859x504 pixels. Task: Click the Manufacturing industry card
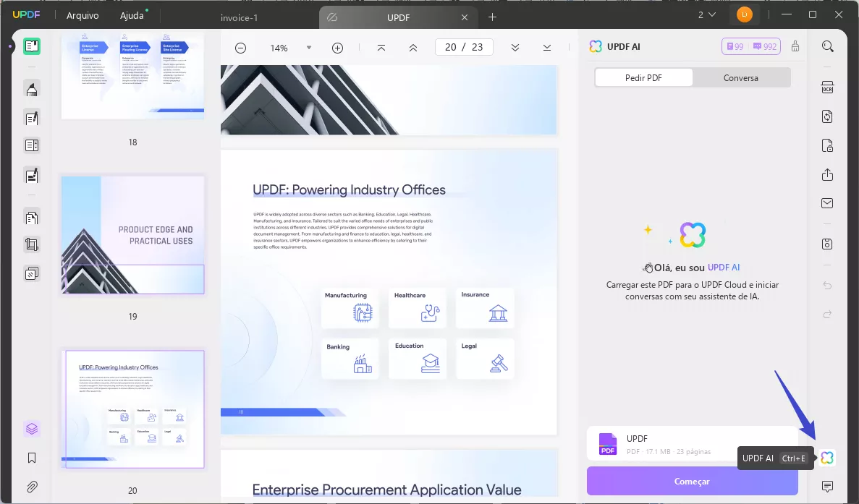(x=350, y=308)
